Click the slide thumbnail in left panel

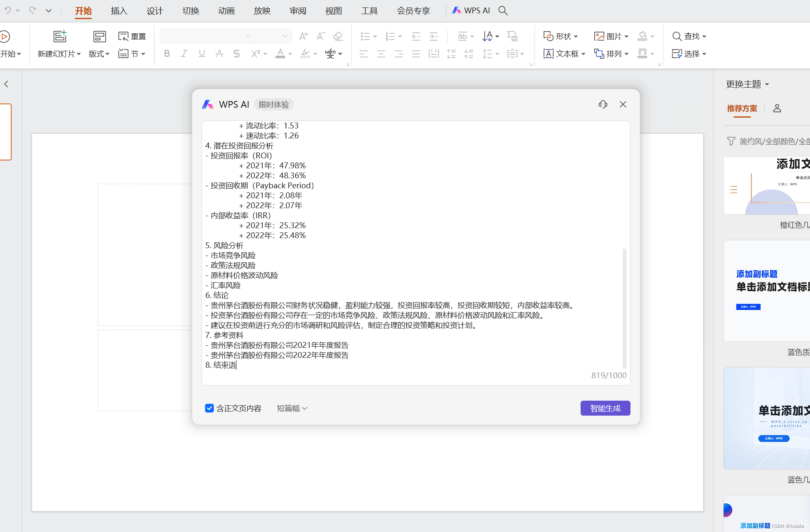point(5,132)
